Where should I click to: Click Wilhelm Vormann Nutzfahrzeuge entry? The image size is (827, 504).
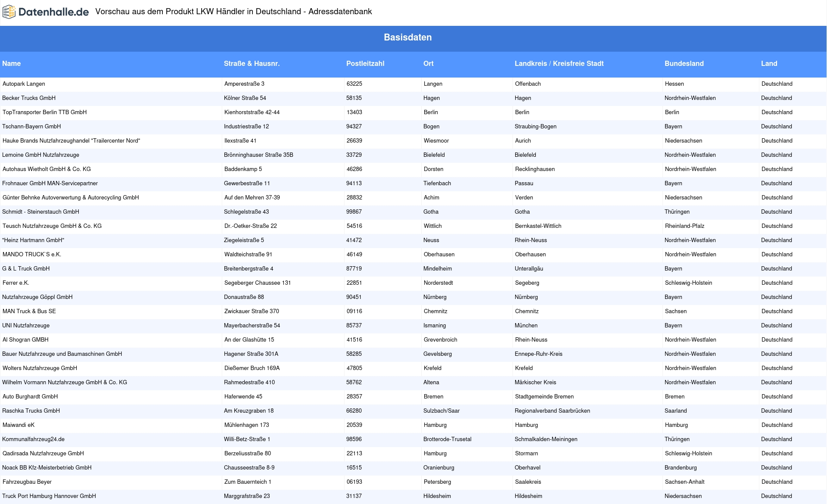(65, 383)
